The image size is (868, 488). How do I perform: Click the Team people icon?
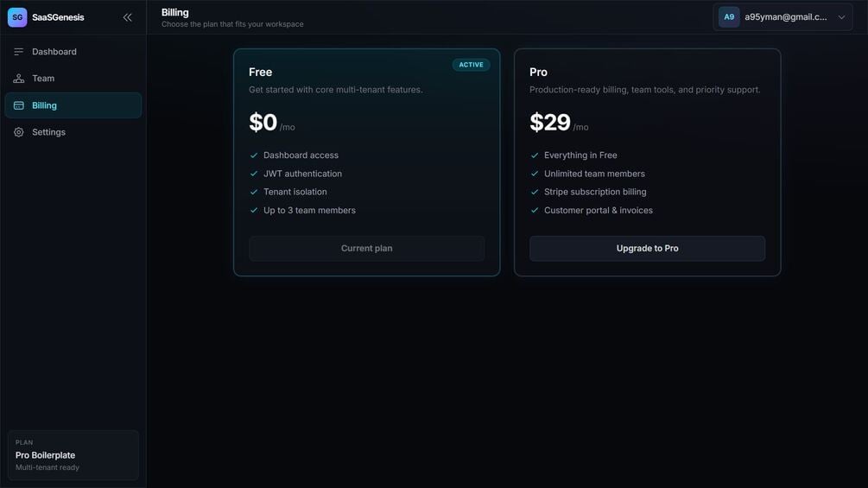point(19,79)
